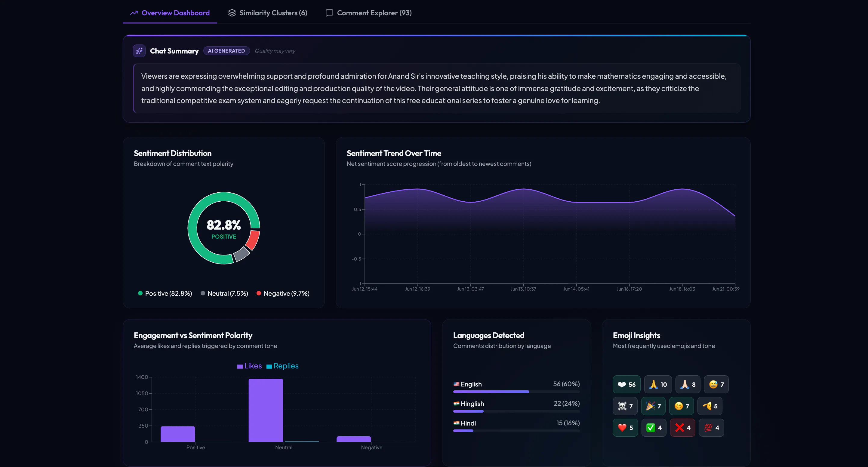
Task: Click the tall Likes bar above Neutral
Action: coord(266,410)
